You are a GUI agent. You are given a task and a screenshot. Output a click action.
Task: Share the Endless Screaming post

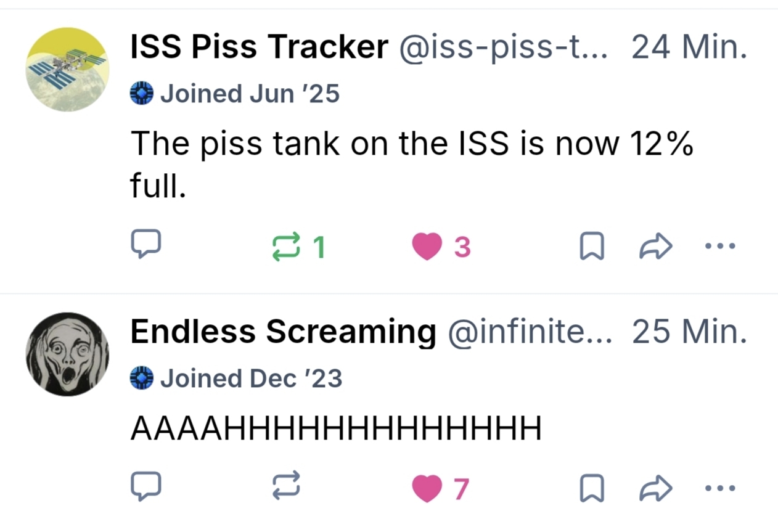(655, 488)
